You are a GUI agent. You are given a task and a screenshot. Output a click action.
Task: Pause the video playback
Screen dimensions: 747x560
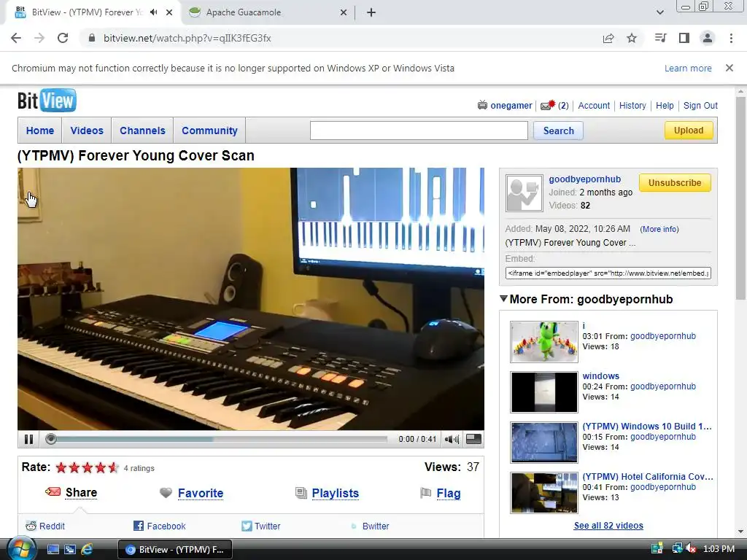pos(28,439)
